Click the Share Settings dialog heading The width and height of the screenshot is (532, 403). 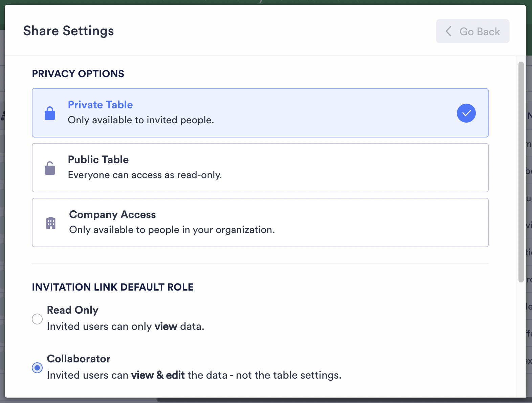(x=68, y=31)
